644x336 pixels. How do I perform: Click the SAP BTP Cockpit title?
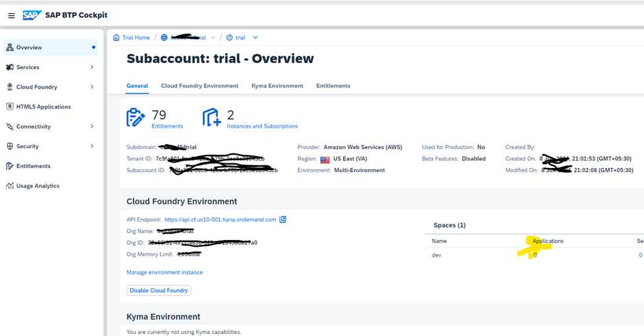pos(76,15)
